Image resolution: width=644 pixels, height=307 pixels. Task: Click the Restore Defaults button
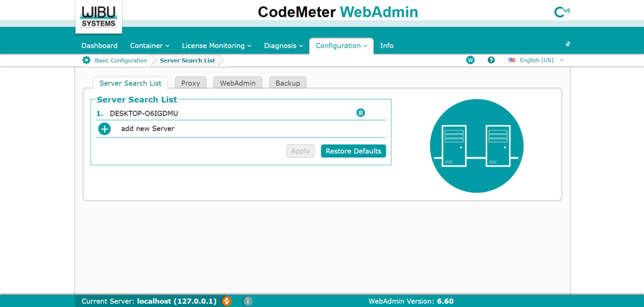pyautogui.click(x=353, y=151)
